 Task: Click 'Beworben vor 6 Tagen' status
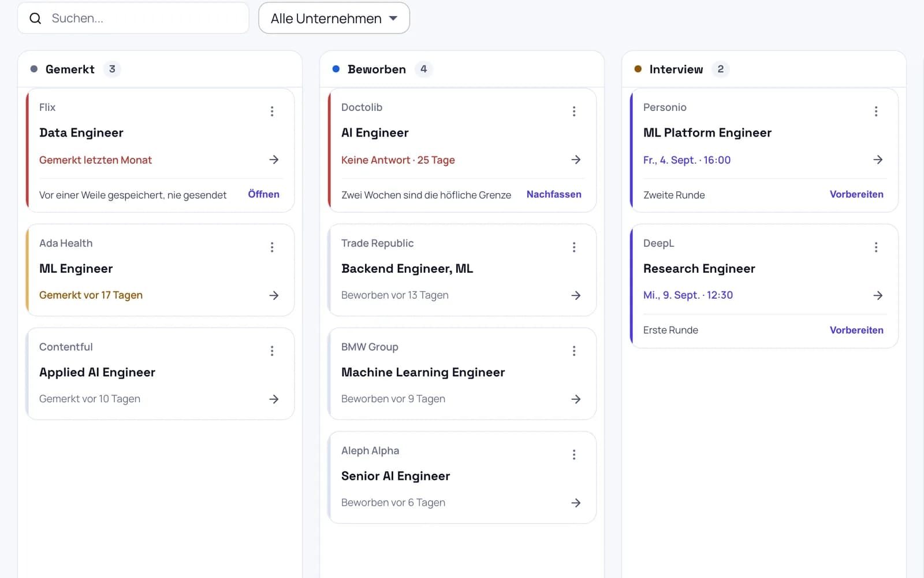pyautogui.click(x=393, y=503)
